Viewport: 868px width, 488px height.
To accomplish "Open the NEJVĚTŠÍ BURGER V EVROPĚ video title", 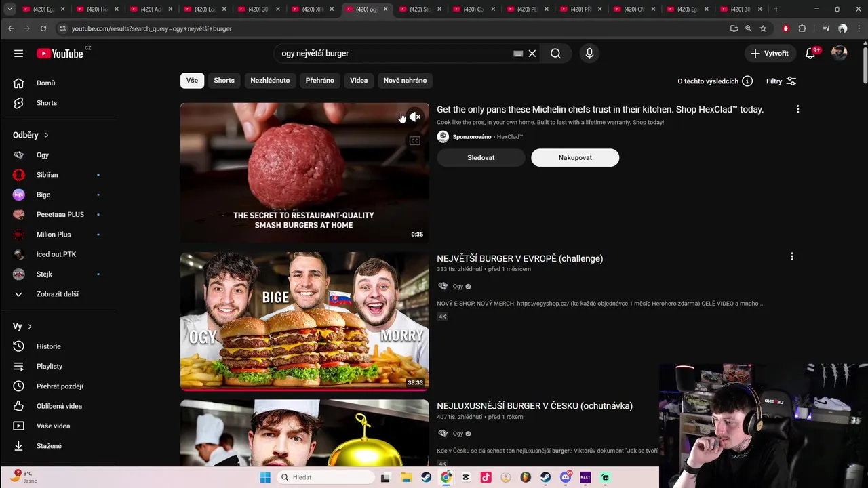I will click(519, 258).
